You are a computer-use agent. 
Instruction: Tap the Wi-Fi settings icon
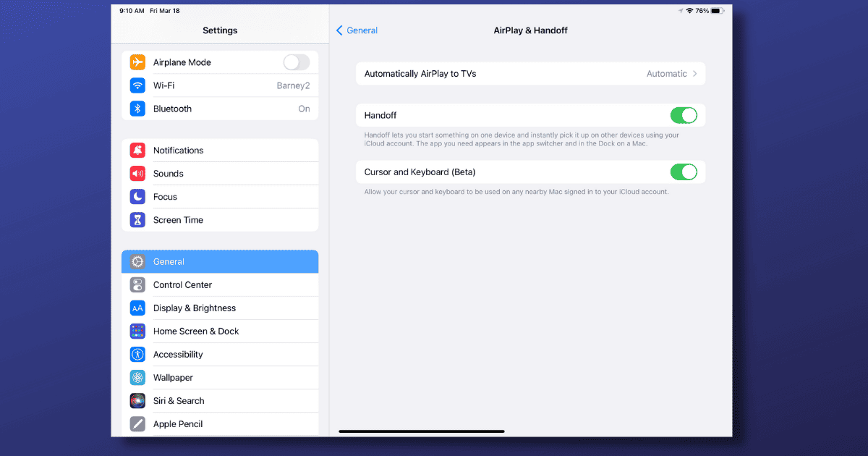pos(137,85)
